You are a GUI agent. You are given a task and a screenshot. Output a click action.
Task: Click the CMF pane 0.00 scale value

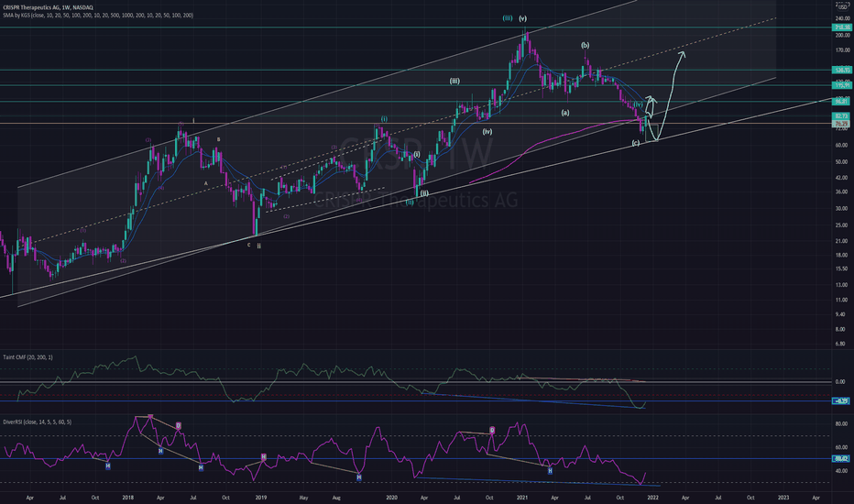click(x=840, y=381)
